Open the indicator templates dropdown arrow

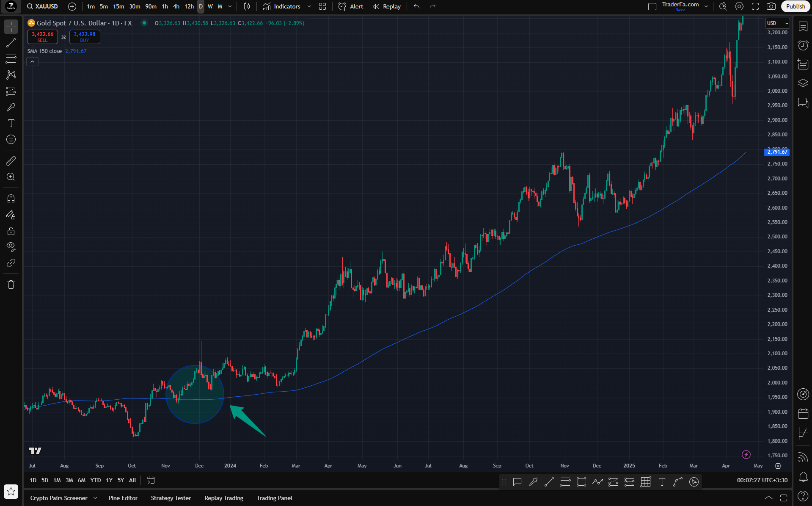[x=309, y=6]
